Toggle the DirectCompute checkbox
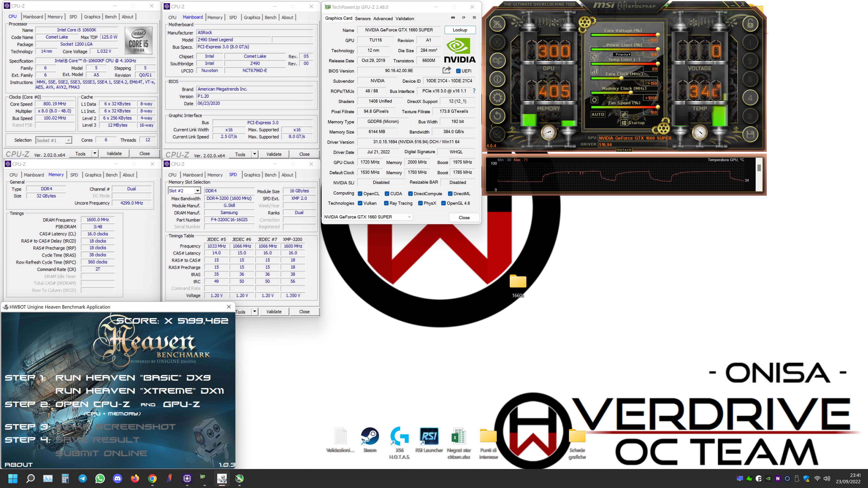Viewport: 868px width, 488px height. 410,194
